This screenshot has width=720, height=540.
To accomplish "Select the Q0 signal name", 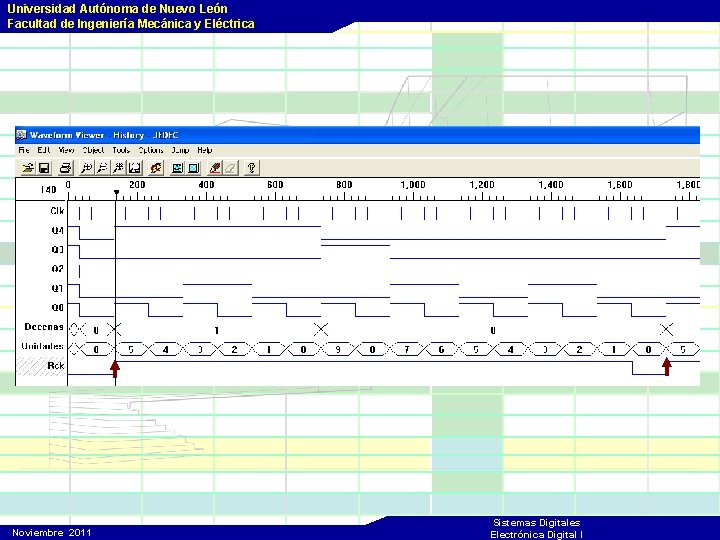I will pyautogui.click(x=57, y=307).
